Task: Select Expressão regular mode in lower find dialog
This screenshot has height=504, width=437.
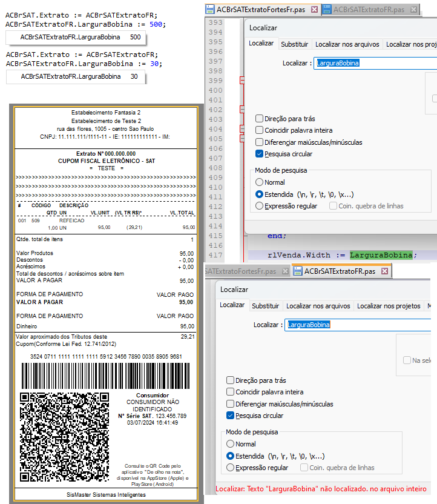Action: 230,468
